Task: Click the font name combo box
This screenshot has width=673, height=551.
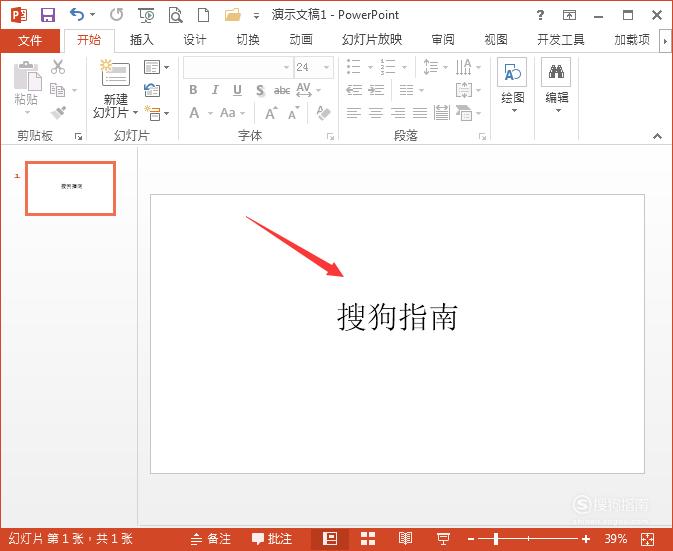Action: 238,67
